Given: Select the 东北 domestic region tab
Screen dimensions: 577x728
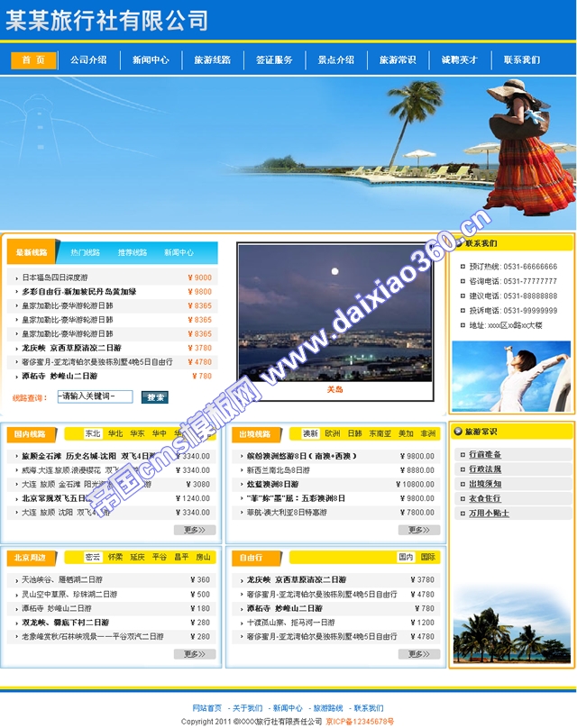Looking at the screenshot, I should (93, 433).
